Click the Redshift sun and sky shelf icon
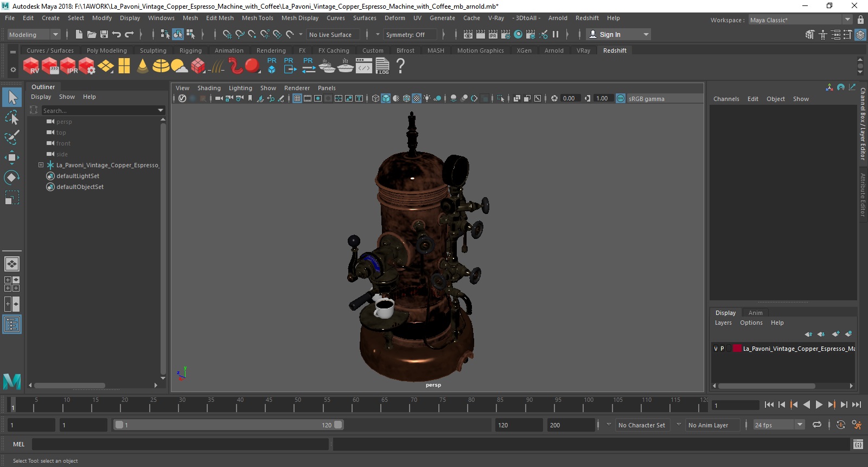 click(x=179, y=66)
